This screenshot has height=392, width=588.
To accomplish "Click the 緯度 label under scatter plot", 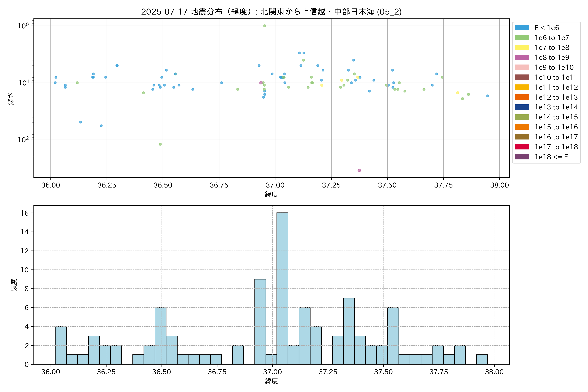I will pos(271,194).
